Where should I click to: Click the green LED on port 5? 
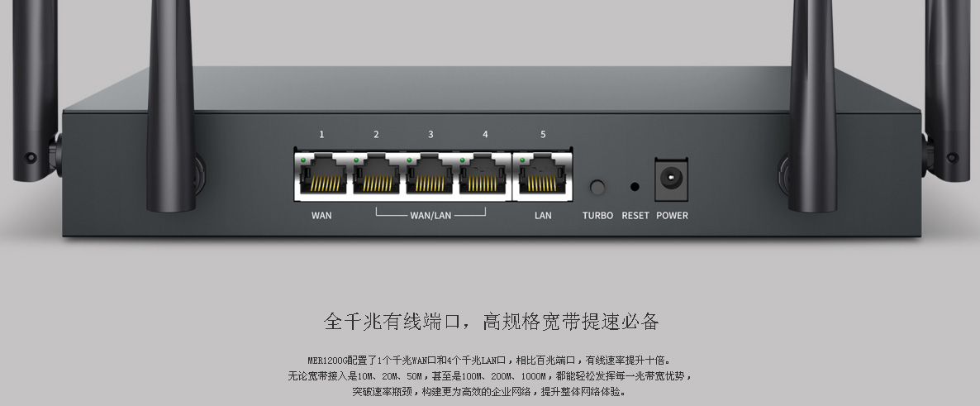point(521,160)
